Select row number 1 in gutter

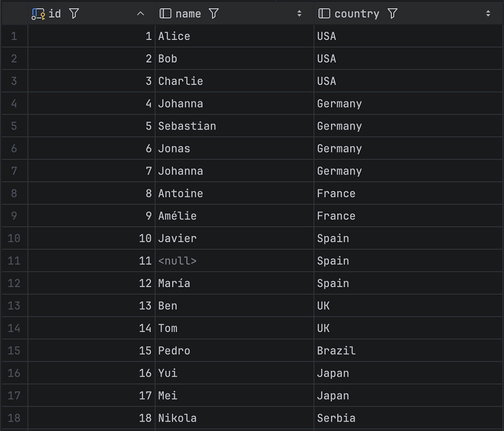click(x=14, y=36)
